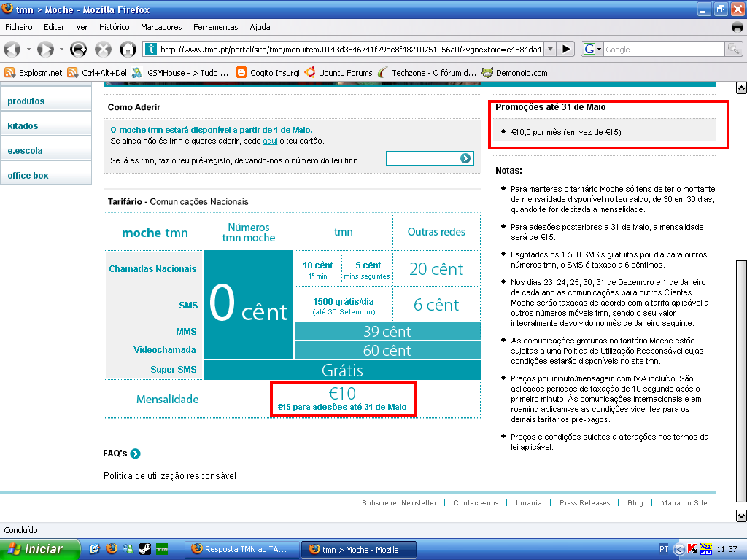
Task: Click the PT language indicator
Action: point(664,549)
